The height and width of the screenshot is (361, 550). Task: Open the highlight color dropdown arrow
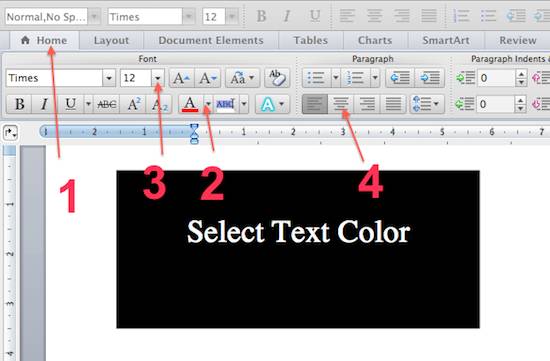[244, 104]
